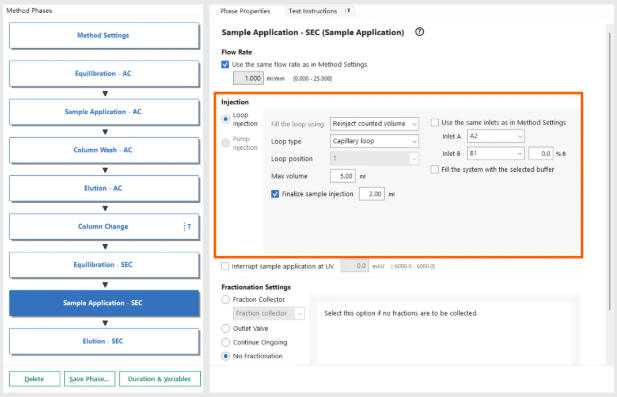Click %B field showing 0.0
Image resolution: width=617 pixels, height=397 pixels.
coord(541,153)
